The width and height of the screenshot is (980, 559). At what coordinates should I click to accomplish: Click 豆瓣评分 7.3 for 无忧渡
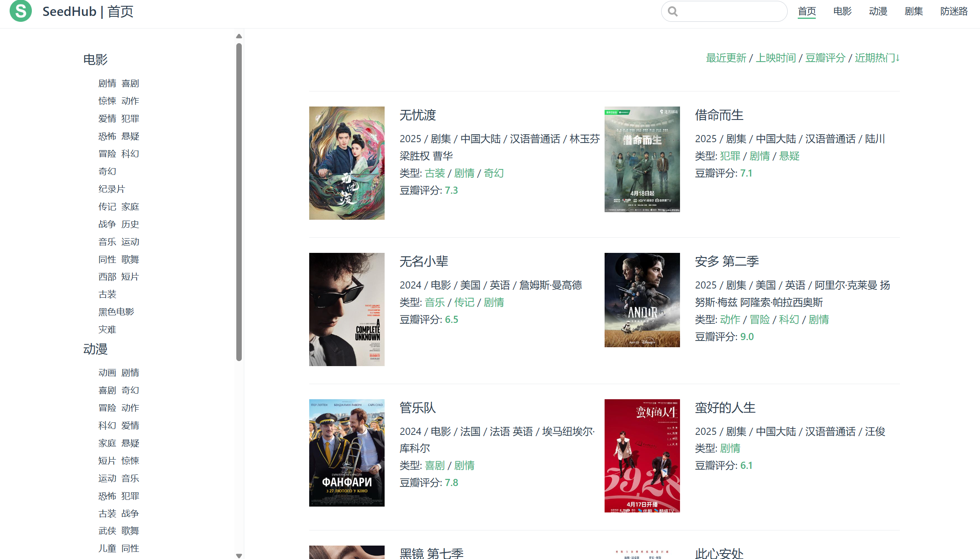[451, 190]
